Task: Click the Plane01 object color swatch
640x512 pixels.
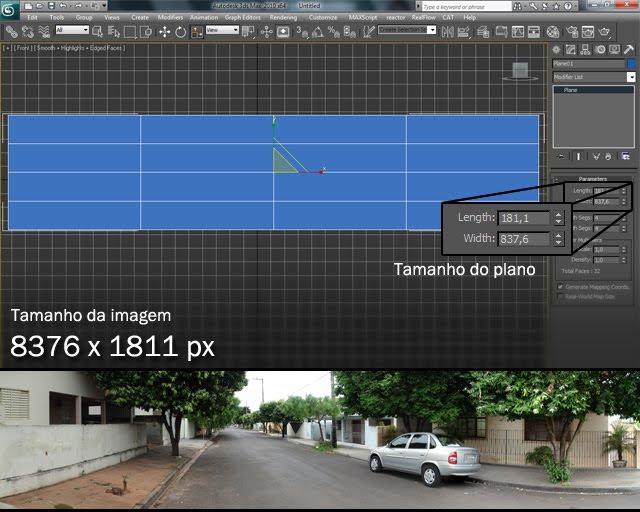Action: click(631, 64)
